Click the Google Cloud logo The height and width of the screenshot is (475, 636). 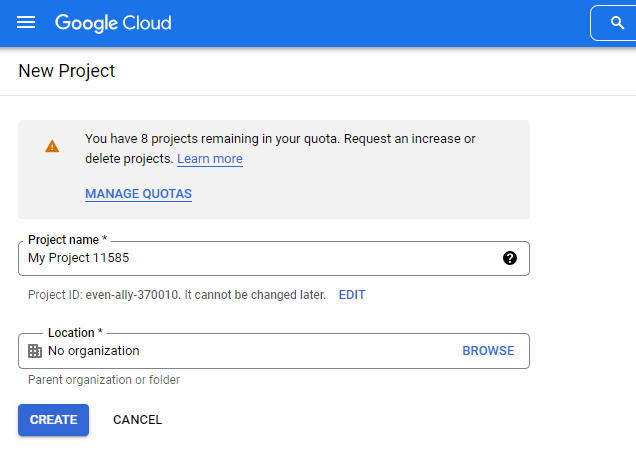(113, 23)
